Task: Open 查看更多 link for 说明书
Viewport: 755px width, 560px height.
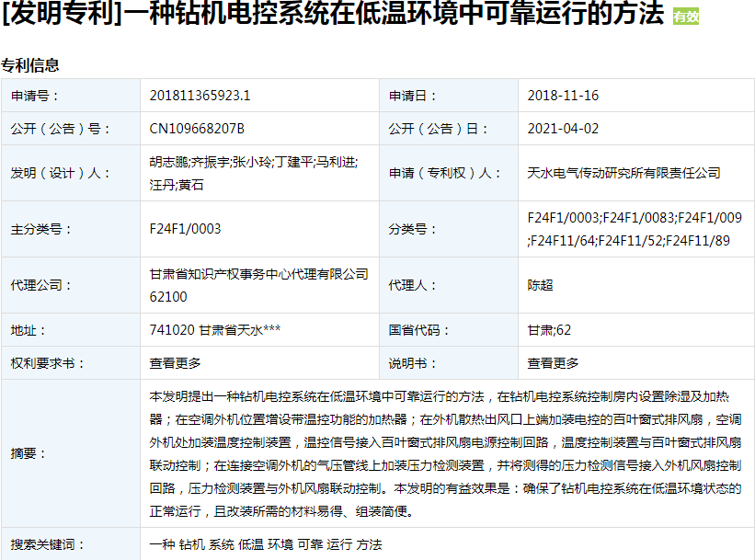Action: 553,363
